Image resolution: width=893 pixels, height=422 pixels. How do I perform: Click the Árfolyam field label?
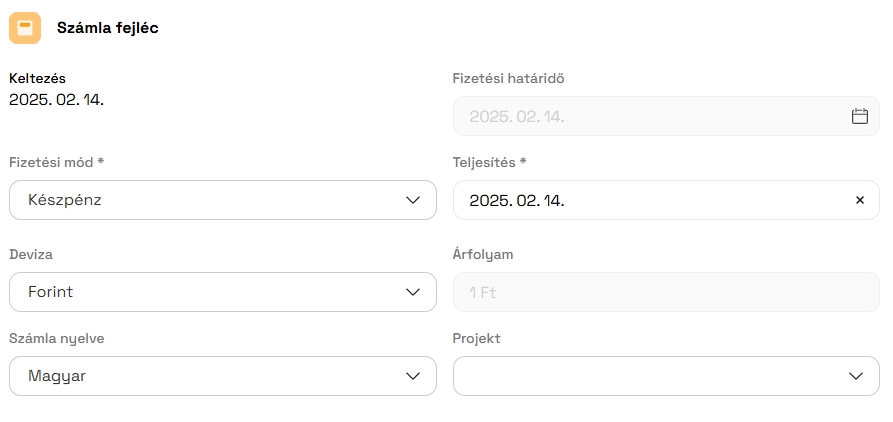coord(483,254)
